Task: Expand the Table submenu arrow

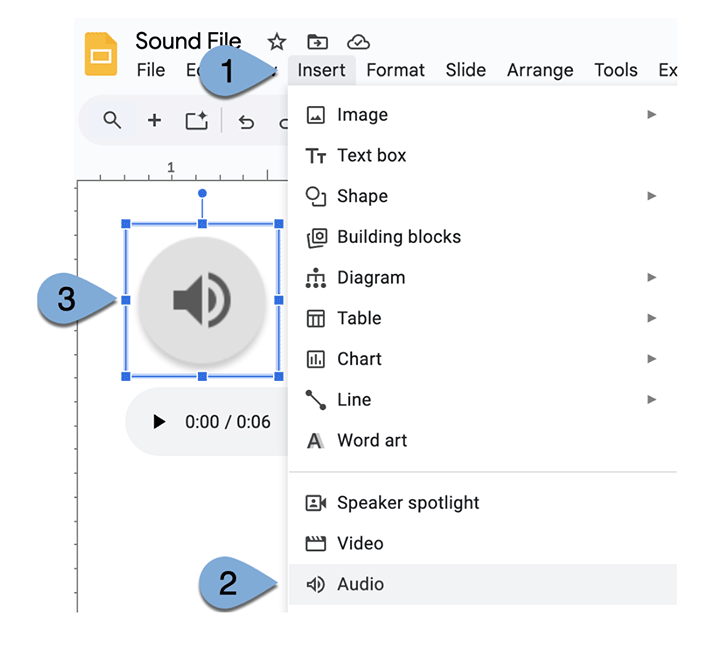Action: (651, 318)
